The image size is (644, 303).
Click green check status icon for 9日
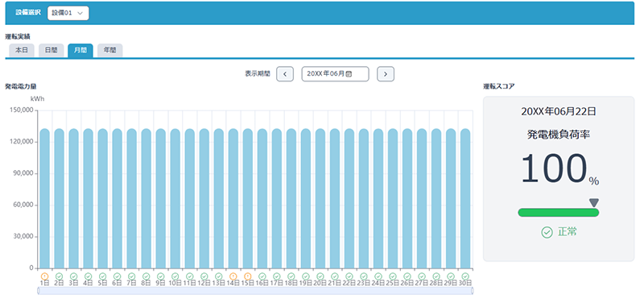click(160, 276)
